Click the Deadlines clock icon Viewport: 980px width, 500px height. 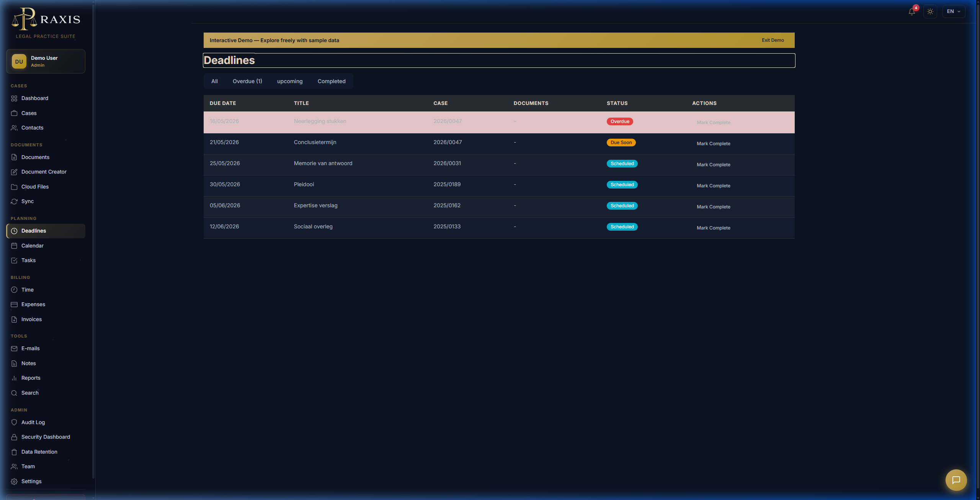(14, 231)
